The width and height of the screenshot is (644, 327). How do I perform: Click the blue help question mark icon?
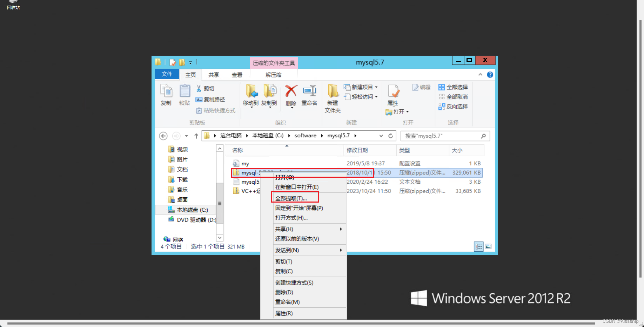(x=490, y=75)
